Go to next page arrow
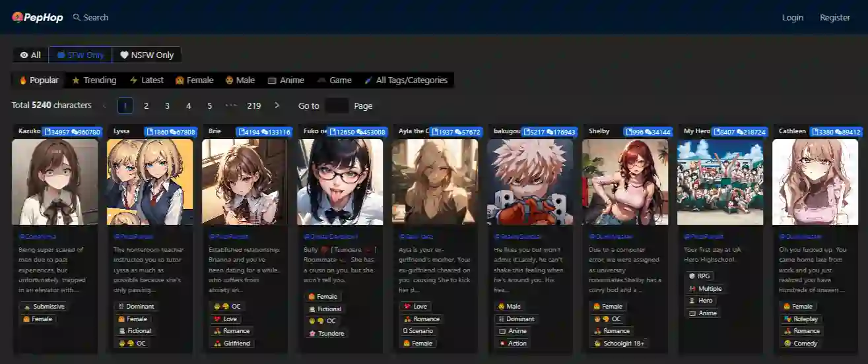Viewport: 868px width, 364px height. [277, 106]
